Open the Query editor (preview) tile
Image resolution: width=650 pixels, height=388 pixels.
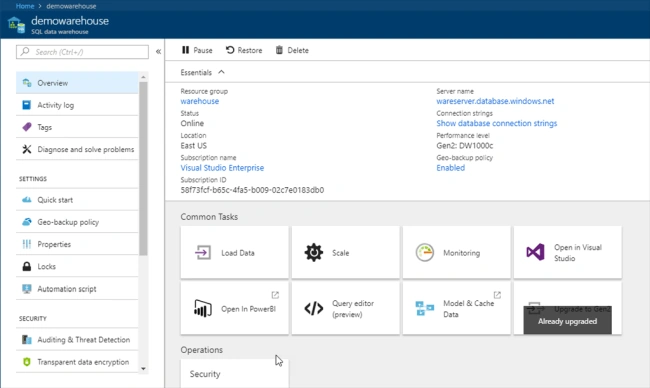point(345,308)
